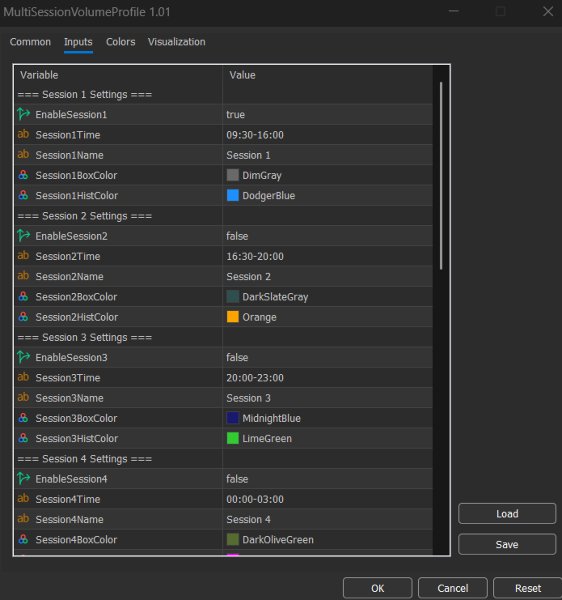Click the Variable column header
Viewport: 562px width, 600px height.
[118, 75]
